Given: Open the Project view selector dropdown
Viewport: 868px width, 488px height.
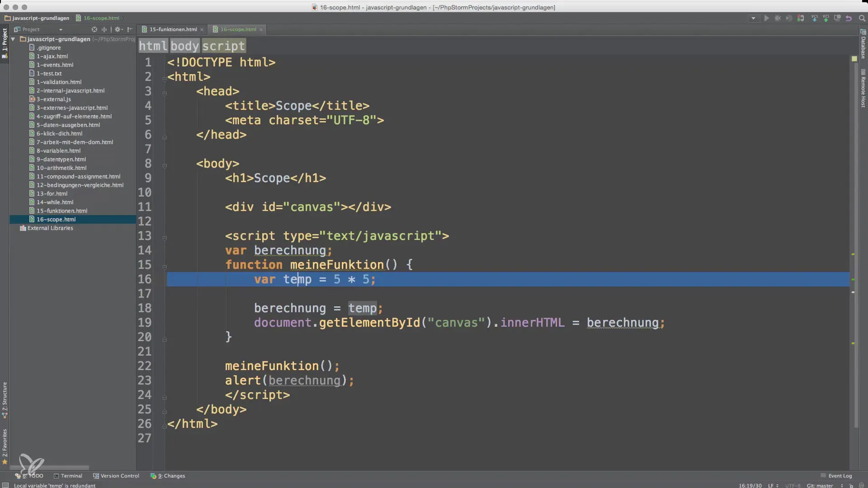Looking at the screenshot, I should click(x=38, y=29).
